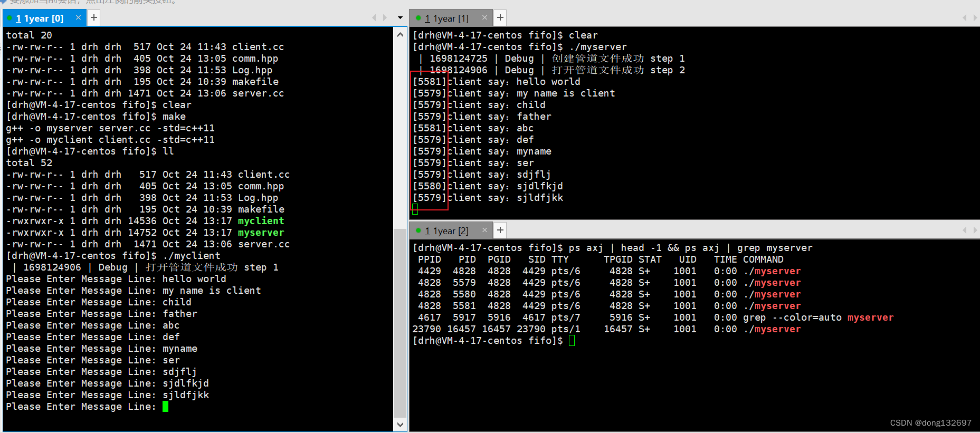Click the left terminal scrollbar down arrow
The width and height of the screenshot is (980, 433).
[400, 425]
